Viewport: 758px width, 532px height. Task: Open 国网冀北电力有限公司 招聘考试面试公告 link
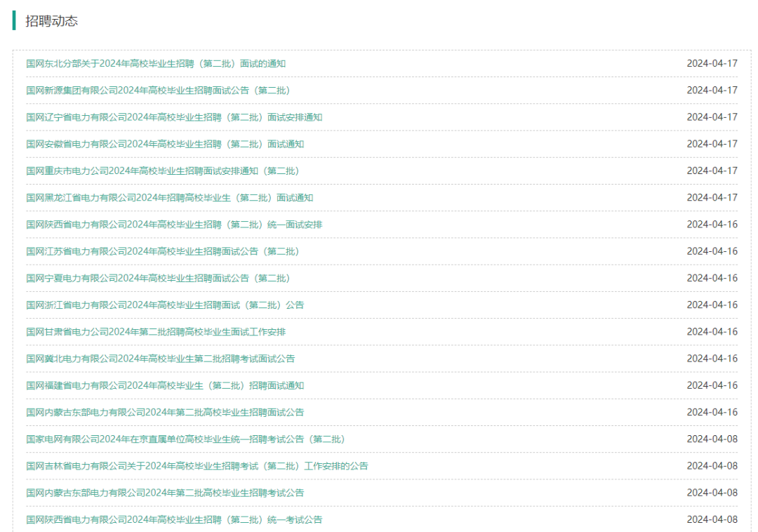pyautogui.click(x=161, y=359)
